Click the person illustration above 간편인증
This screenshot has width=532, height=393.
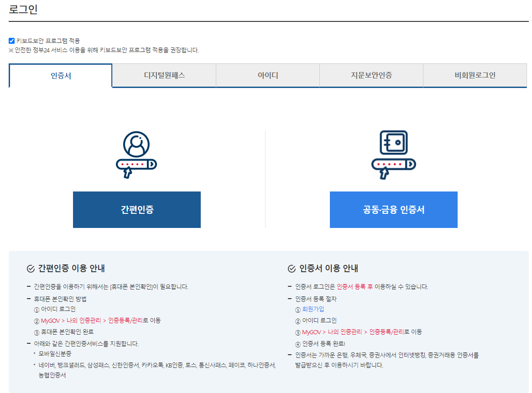pos(136,145)
